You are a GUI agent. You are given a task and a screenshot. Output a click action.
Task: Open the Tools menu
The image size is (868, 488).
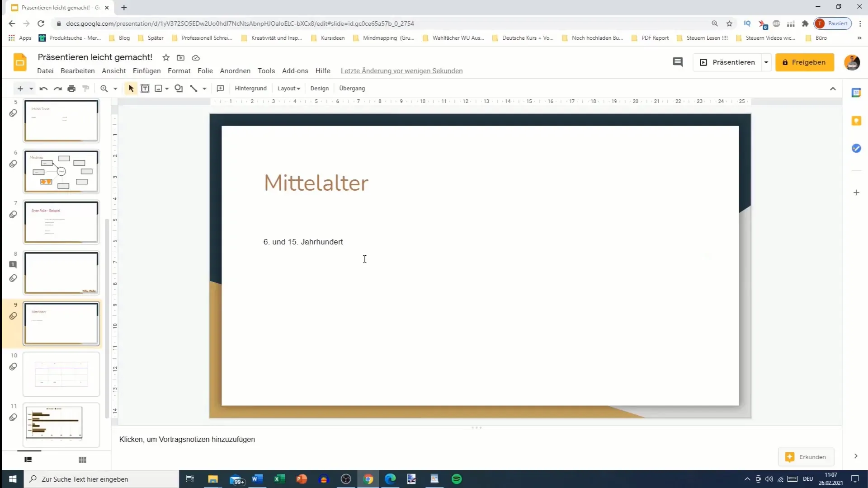coord(266,71)
